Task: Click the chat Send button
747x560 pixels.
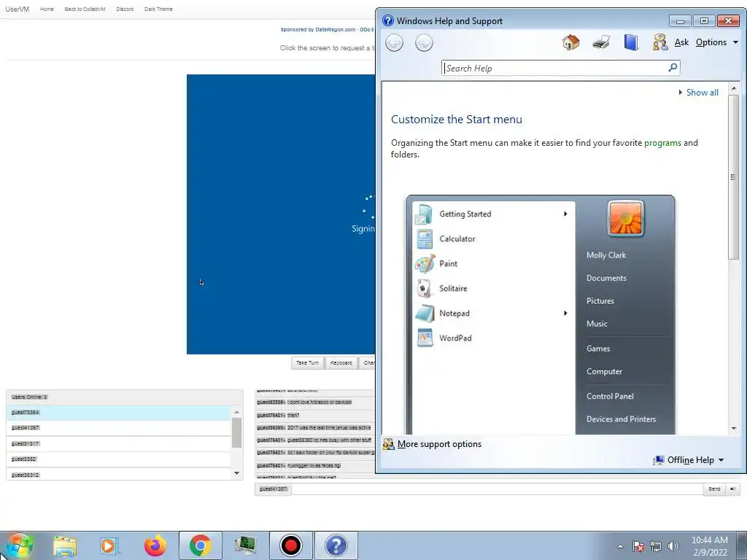Action: tap(714, 489)
